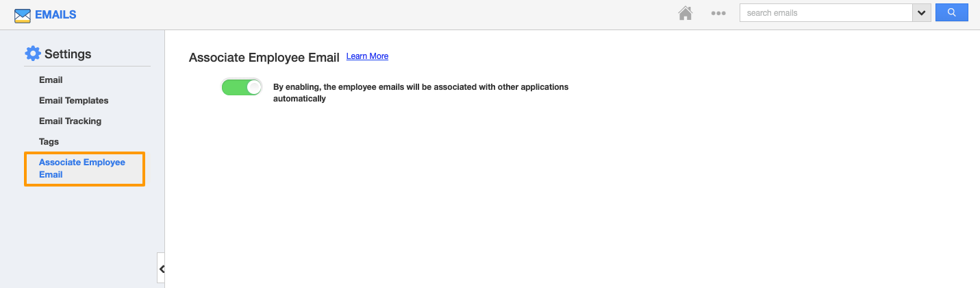Open the search emails dropdown arrow

(x=921, y=13)
